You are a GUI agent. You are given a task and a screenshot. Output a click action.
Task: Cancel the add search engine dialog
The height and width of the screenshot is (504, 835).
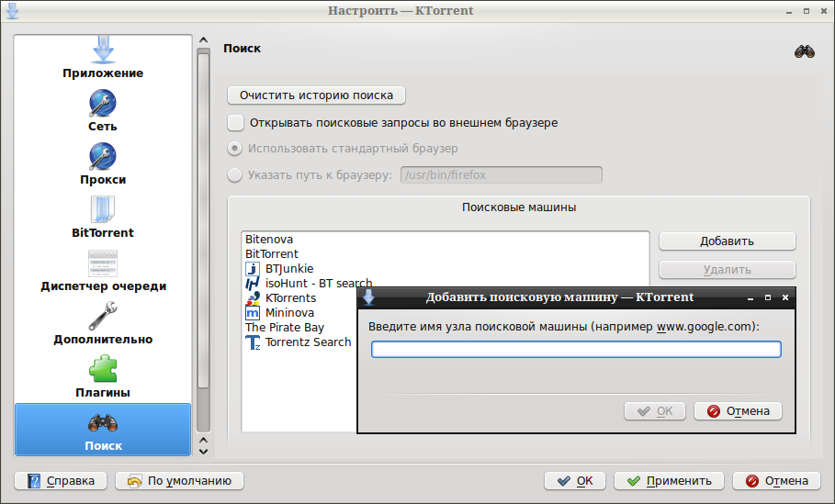click(738, 411)
